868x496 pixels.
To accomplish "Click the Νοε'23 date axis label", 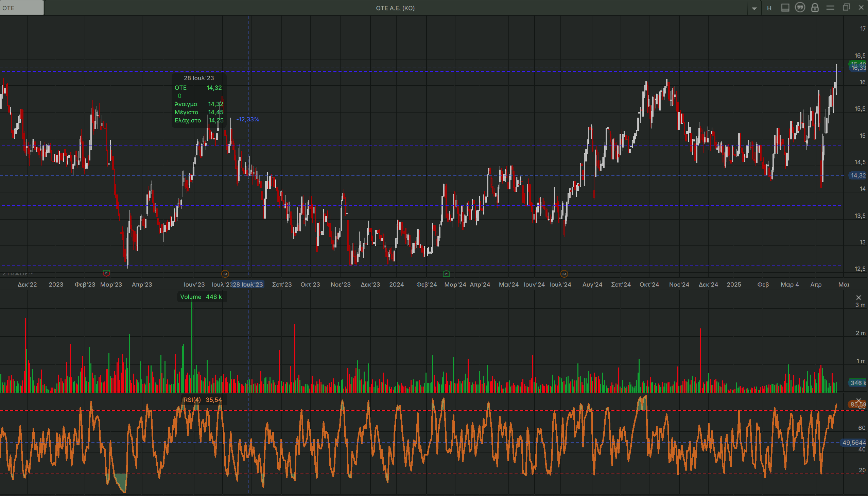I will coord(341,285).
